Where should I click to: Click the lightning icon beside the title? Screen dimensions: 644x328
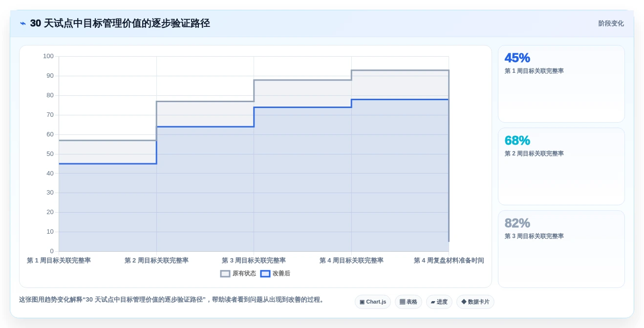click(23, 23)
